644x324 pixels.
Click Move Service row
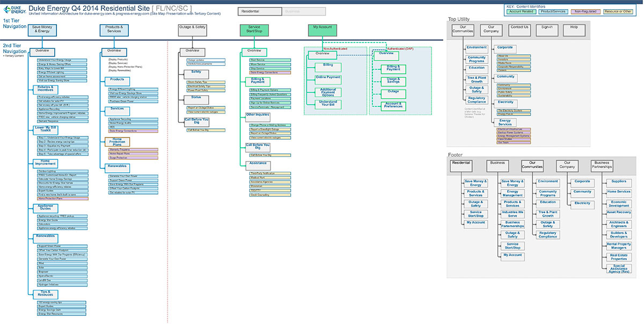270,64
